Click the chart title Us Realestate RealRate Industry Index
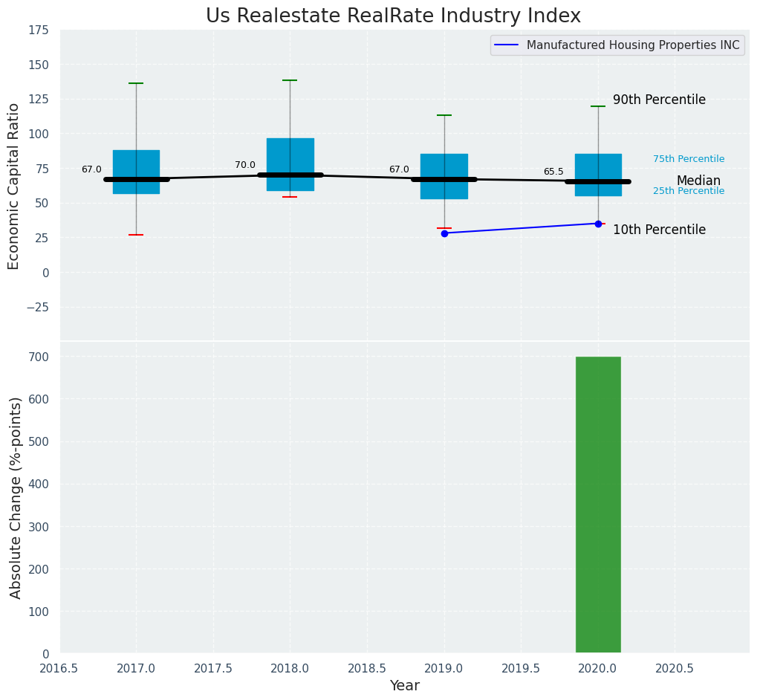This screenshot has height=700, width=757. pyautogui.click(x=393, y=16)
